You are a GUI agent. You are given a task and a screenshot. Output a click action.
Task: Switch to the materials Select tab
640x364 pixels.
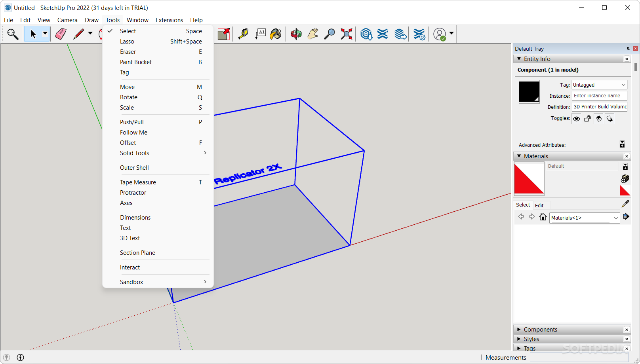523,205
